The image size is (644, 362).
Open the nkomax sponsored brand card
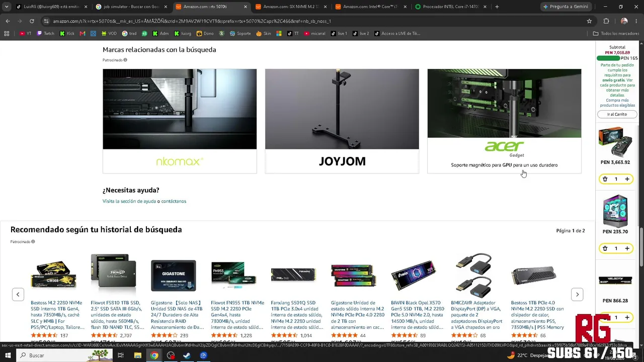pyautogui.click(x=180, y=121)
